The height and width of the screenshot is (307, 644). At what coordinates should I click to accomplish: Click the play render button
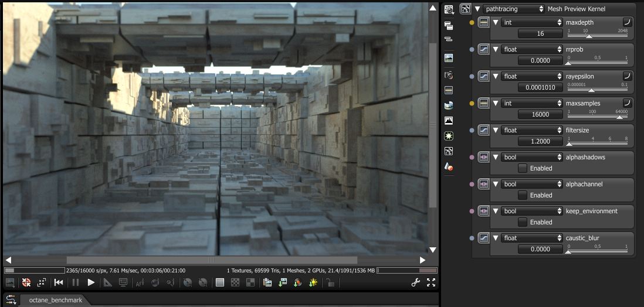[x=91, y=282]
